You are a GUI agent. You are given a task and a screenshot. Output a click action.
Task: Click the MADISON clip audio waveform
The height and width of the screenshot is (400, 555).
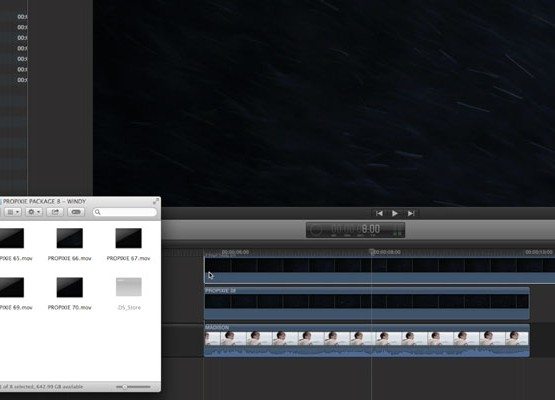click(x=367, y=352)
